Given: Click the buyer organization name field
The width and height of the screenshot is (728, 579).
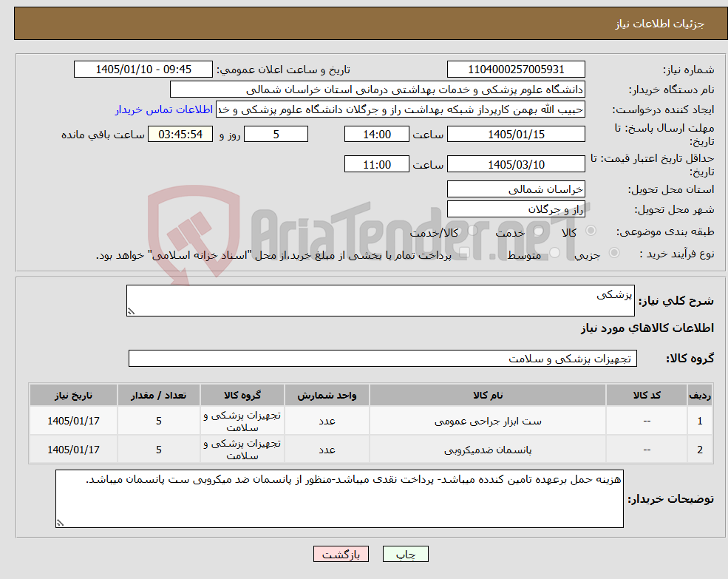Looking at the screenshot, I should 378,89.
